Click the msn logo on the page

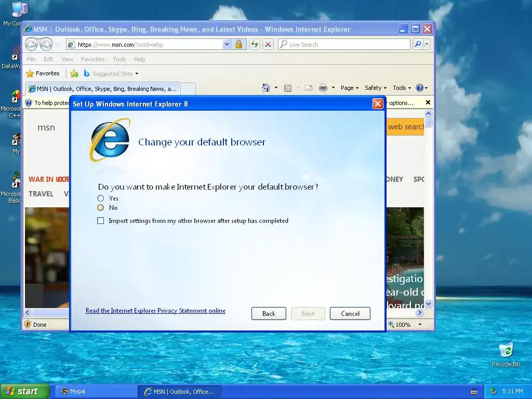pos(46,128)
